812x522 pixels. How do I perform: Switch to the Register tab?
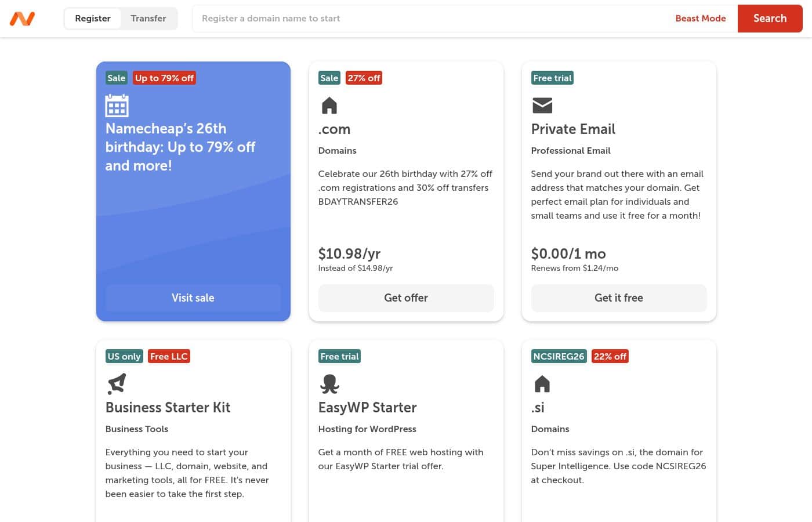(x=93, y=19)
